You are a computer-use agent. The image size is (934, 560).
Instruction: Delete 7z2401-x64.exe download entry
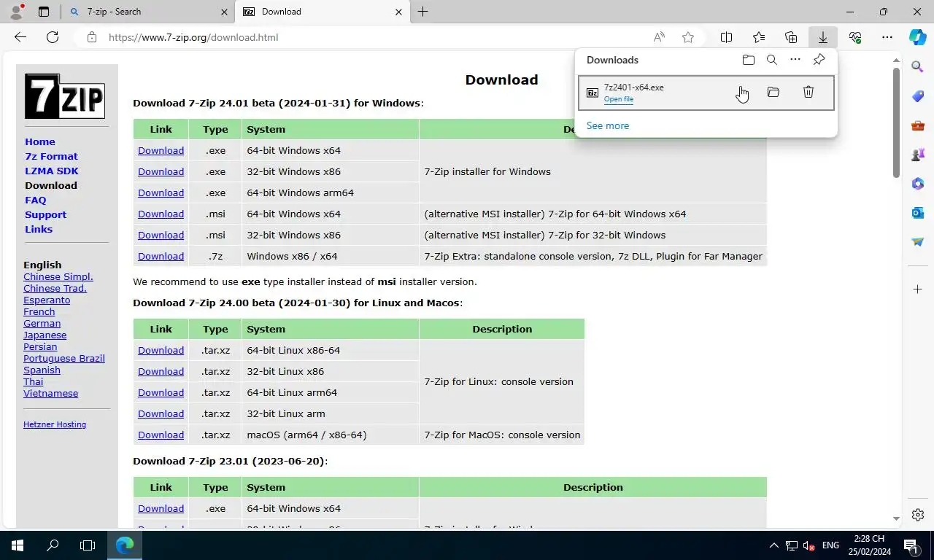point(808,92)
